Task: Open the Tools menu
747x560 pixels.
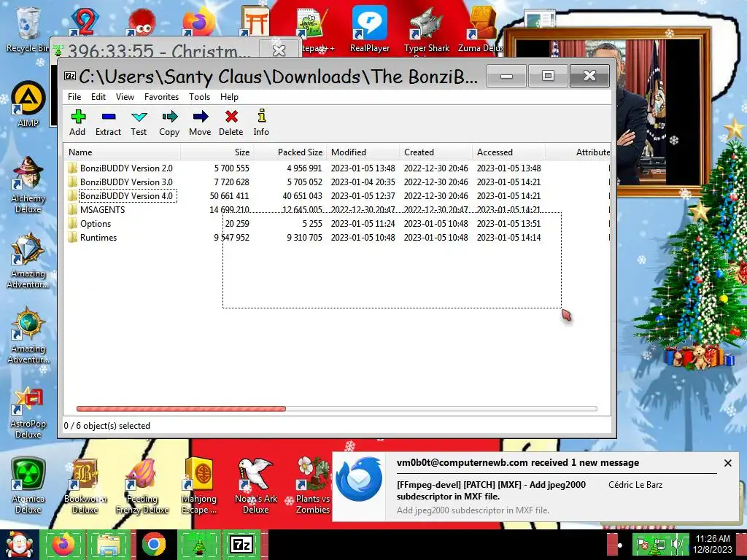Action: 199,97
